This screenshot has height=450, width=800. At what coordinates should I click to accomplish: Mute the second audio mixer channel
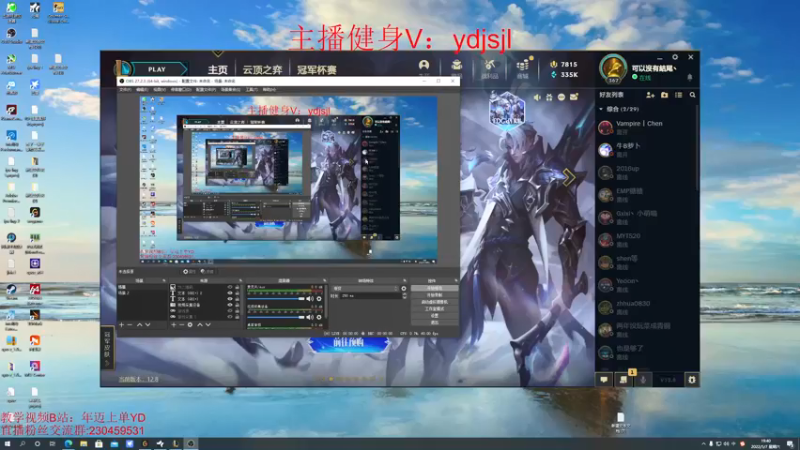pyautogui.click(x=310, y=317)
